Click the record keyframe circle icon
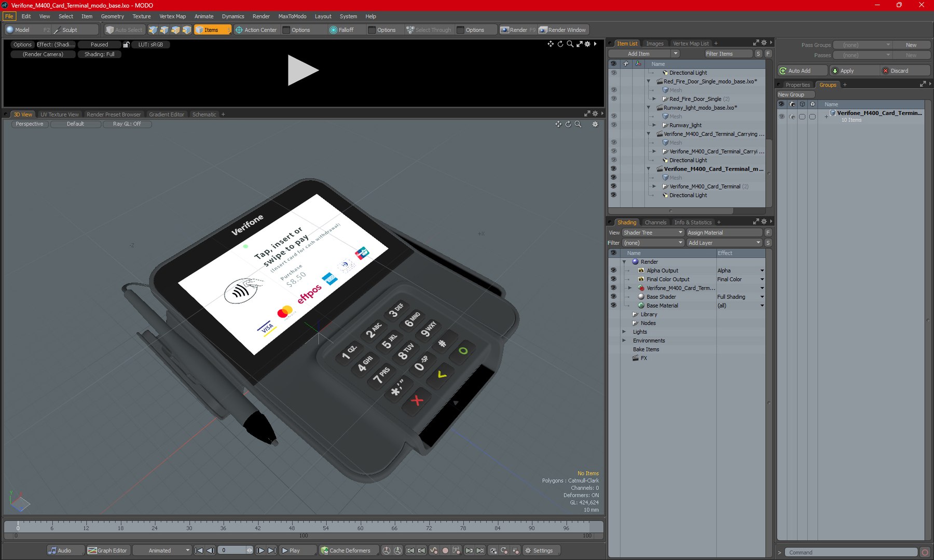This screenshot has height=560, width=934. (445, 550)
